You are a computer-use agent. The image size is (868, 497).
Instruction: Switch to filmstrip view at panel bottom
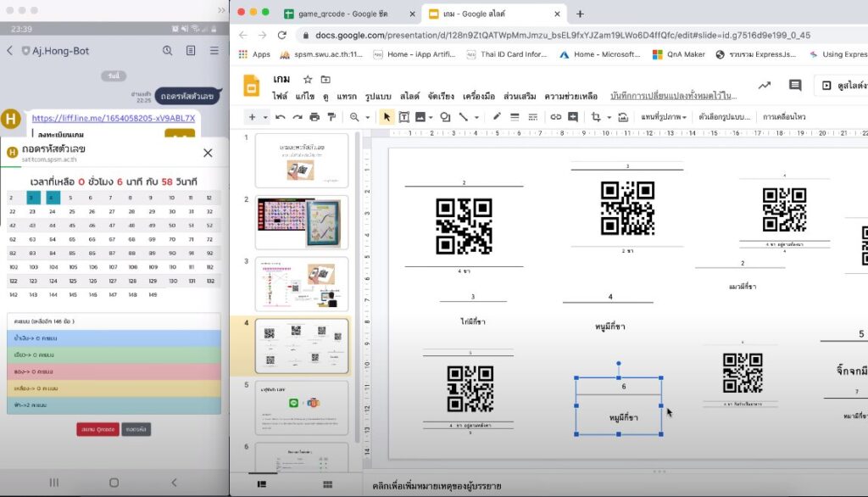[262, 484]
